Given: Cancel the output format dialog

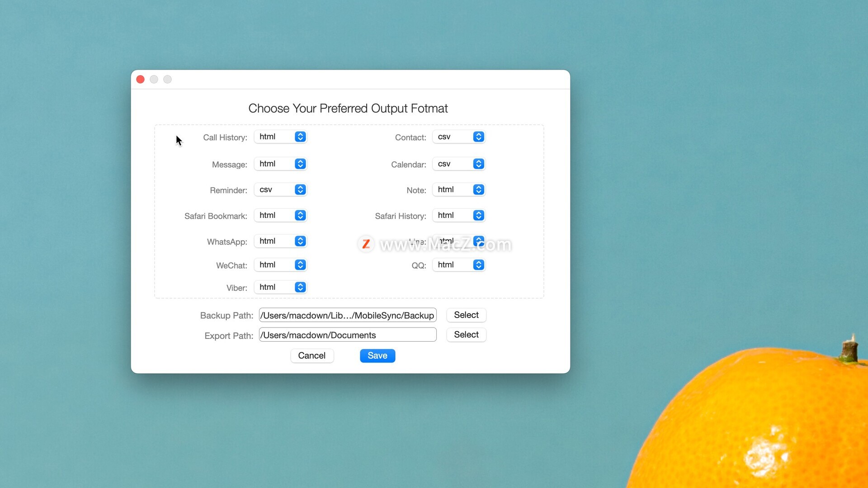Looking at the screenshot, I should tap(312, 356).
